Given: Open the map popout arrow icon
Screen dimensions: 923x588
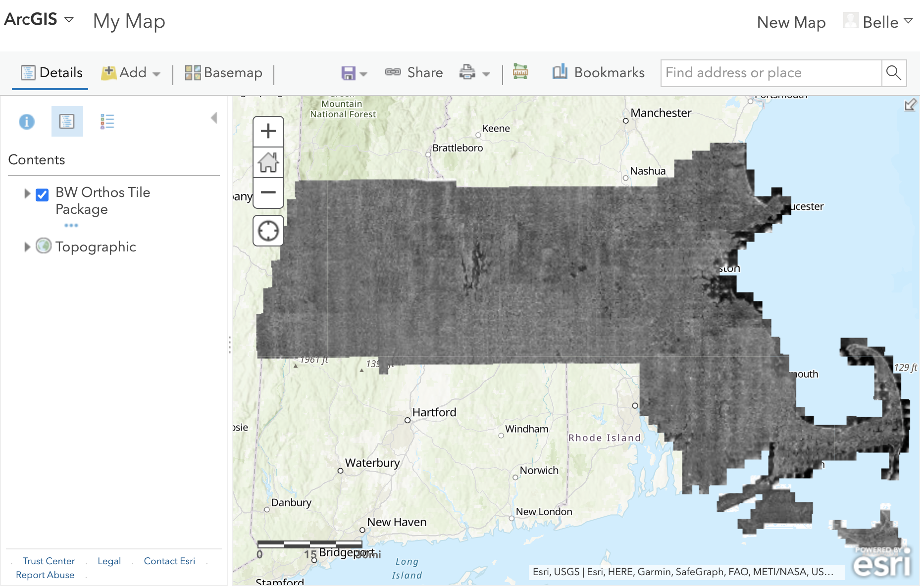Looking at the screenshot, I should pos(910,104).
